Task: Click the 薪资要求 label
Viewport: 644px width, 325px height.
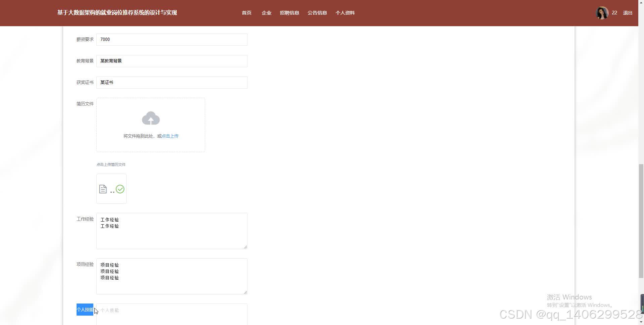Action: pyautogui.click(x=85, y=39)
